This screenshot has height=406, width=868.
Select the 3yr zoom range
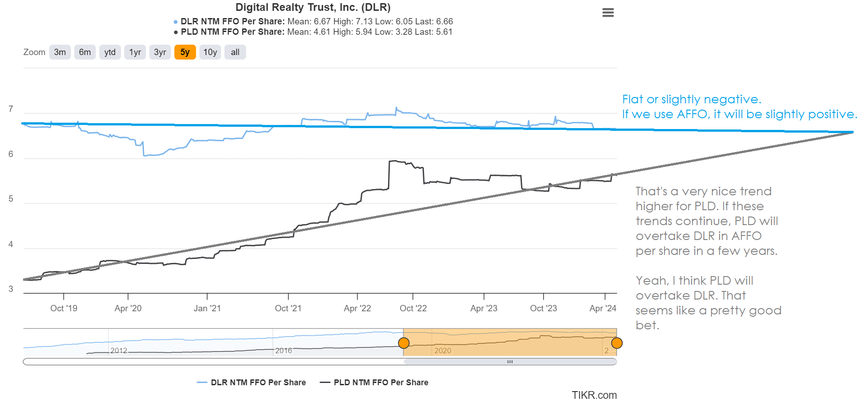tap(160, 52)
